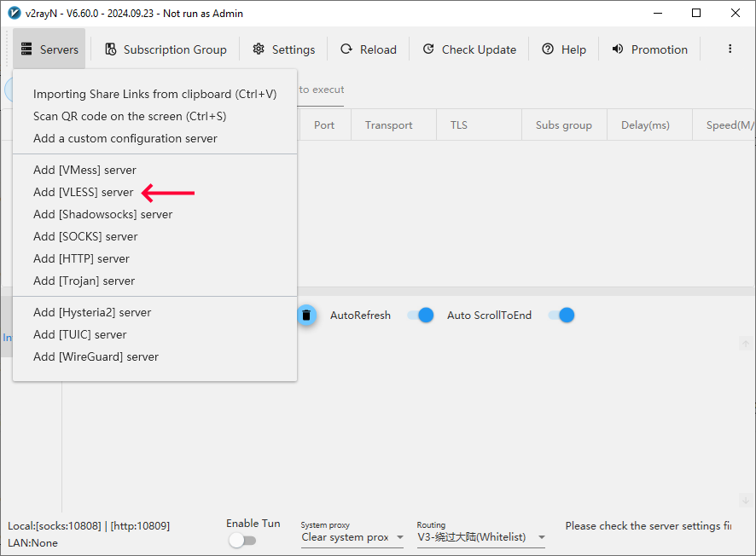
Task: Toggle the Enable Tun switch
Action: (242, 540)
